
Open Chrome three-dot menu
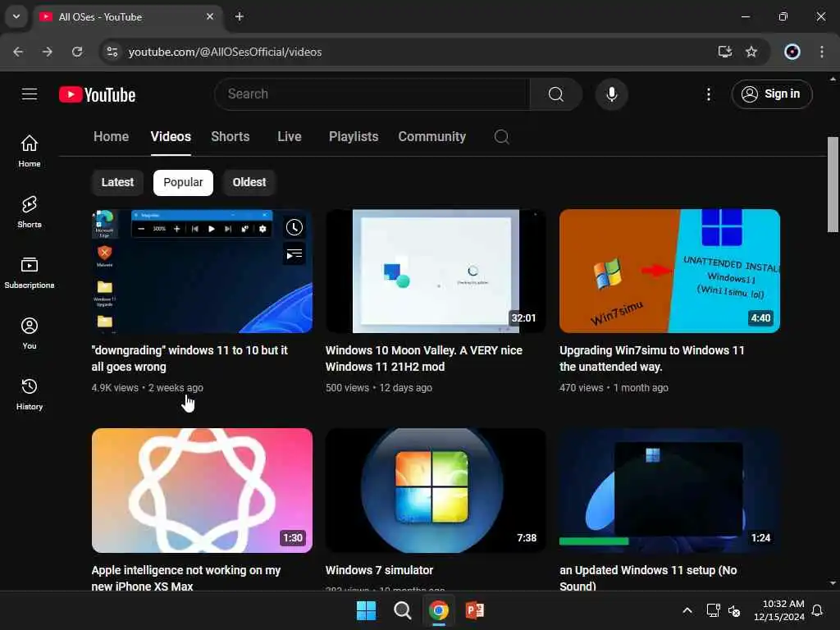tap(822, 52)
